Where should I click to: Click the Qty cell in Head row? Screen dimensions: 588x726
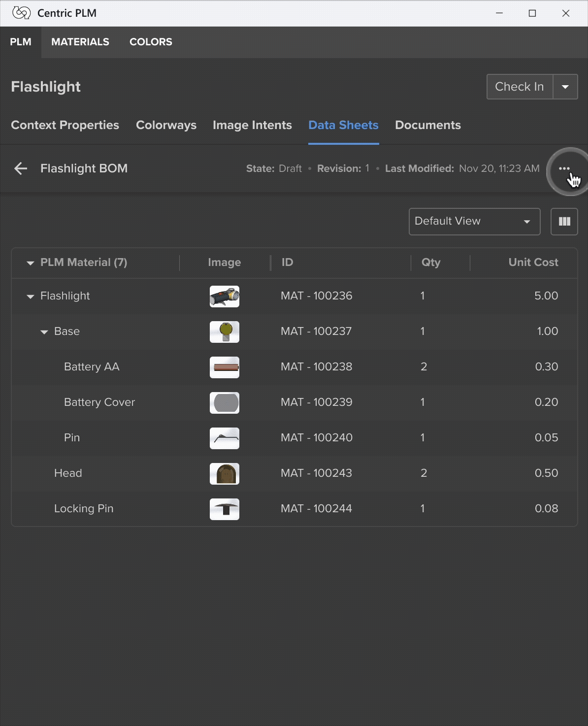click(424, 473)
